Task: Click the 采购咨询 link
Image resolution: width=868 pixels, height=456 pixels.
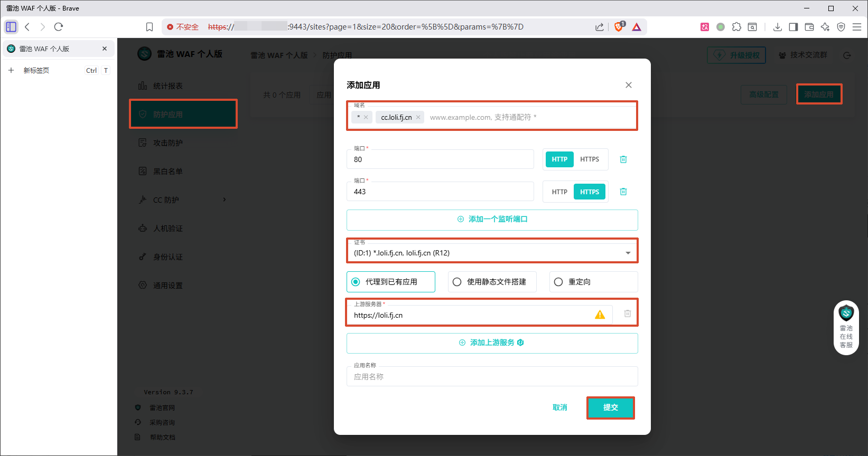Action: pyautogui.click(x=162, y=423)
